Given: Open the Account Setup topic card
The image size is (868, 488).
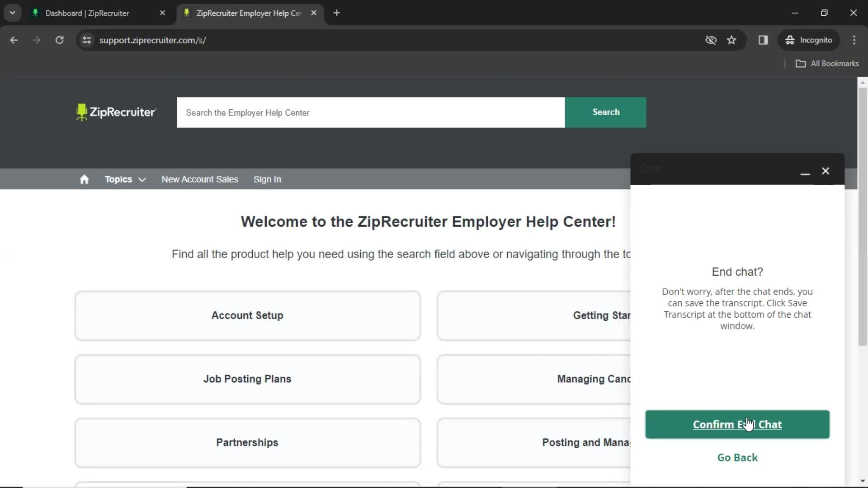Looking at the screenshot, I should pos(247,316).
